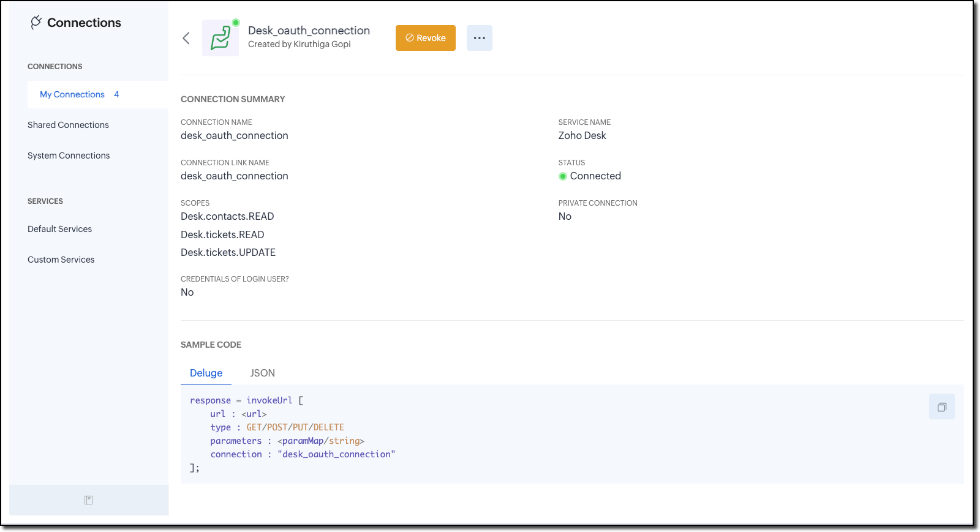The width and height of the screenshot is (980, 532).
Task: Open the three-dot more options menu
Action: pyautogui.click(x=479, y=38)
